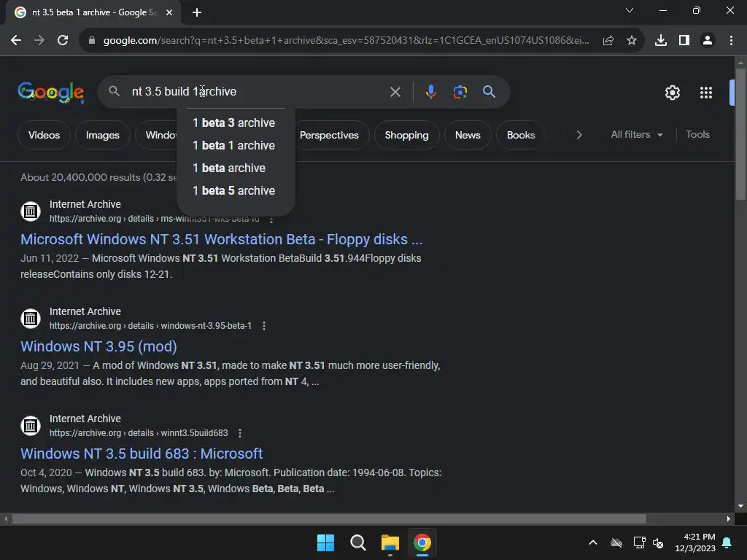Click the horizontal scrollbar thumb
747x560 pixels.
pos(329,518)
